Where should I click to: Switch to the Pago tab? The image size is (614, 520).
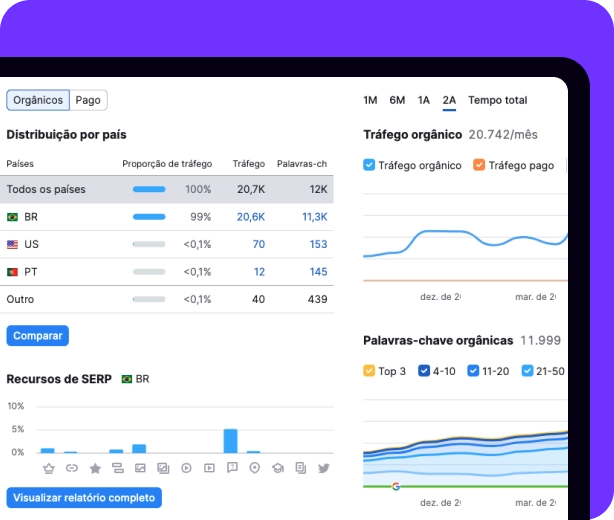[88, 100]
